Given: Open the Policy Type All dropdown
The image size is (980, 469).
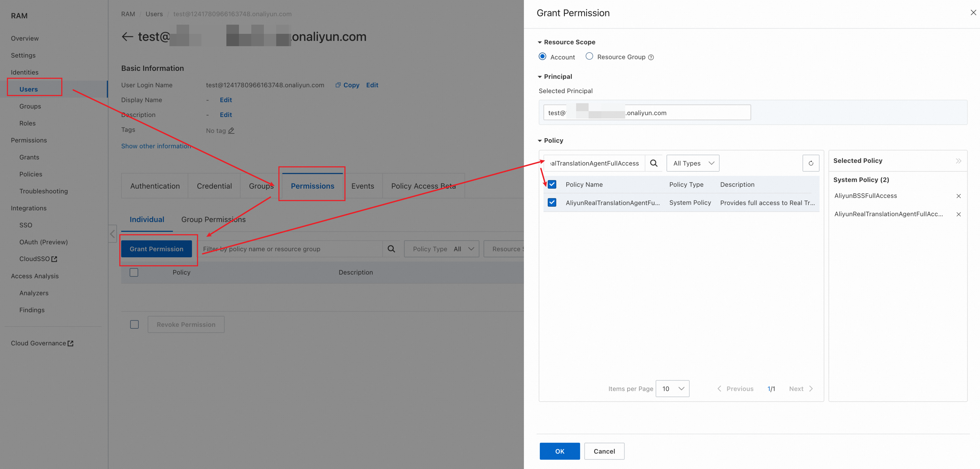Looking at the screenshot, I should 441,249.
